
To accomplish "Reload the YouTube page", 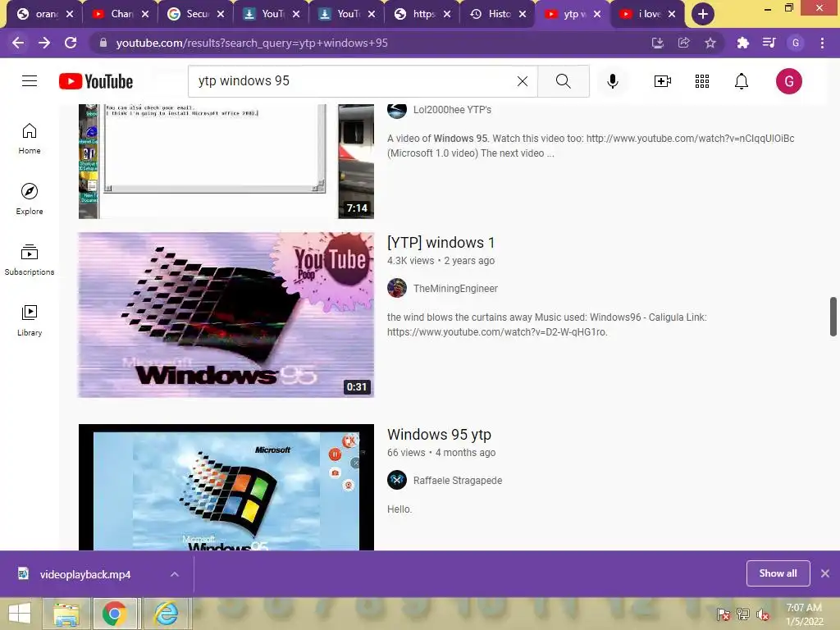I will click(71, 43).
